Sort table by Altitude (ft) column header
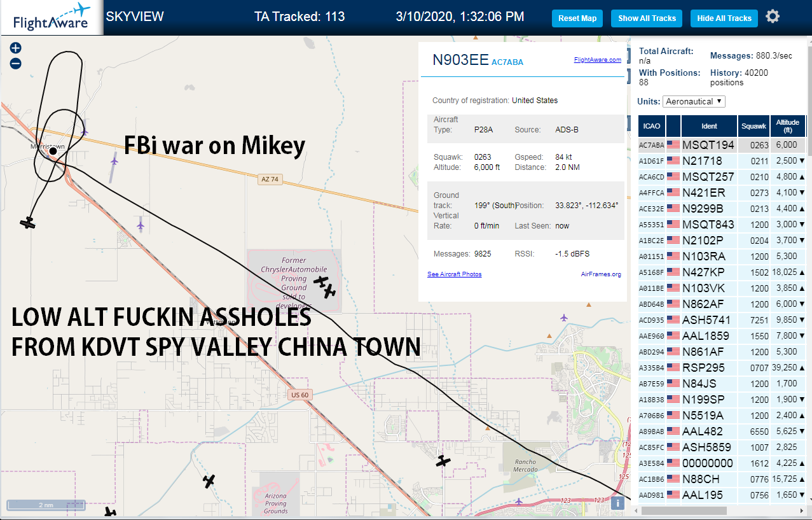 (x=787, y=126)
